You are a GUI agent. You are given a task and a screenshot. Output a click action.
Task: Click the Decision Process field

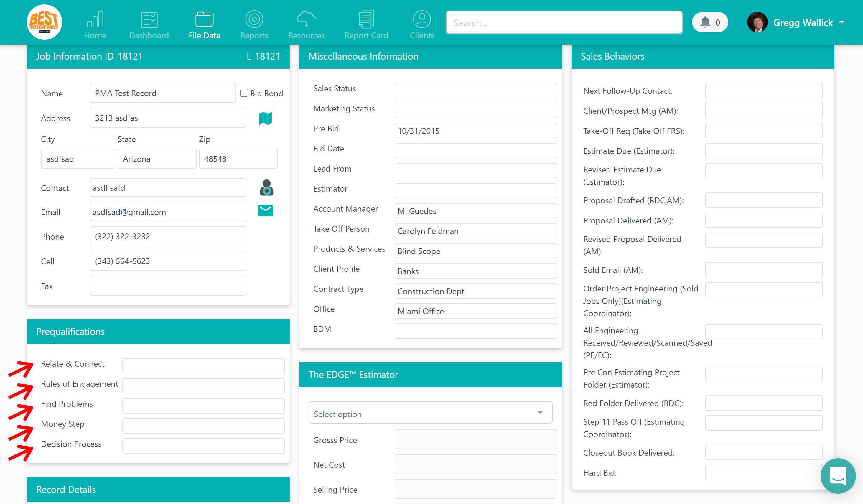pyautogui.click(x=203, y=446)
